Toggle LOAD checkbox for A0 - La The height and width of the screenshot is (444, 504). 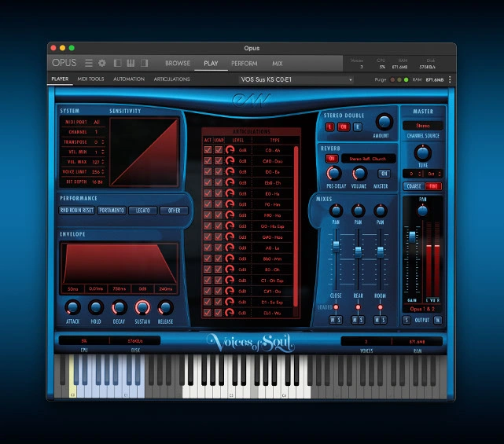(x=219, y=248)
